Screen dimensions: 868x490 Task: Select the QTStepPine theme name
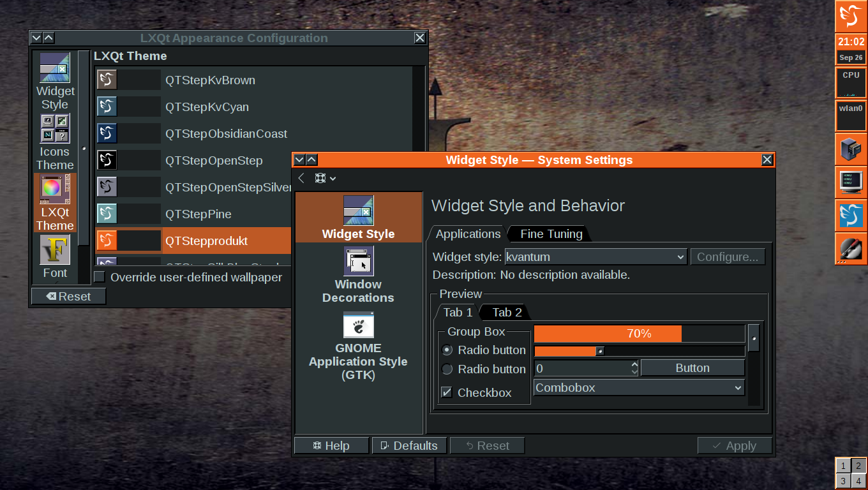tap(198, 214)
